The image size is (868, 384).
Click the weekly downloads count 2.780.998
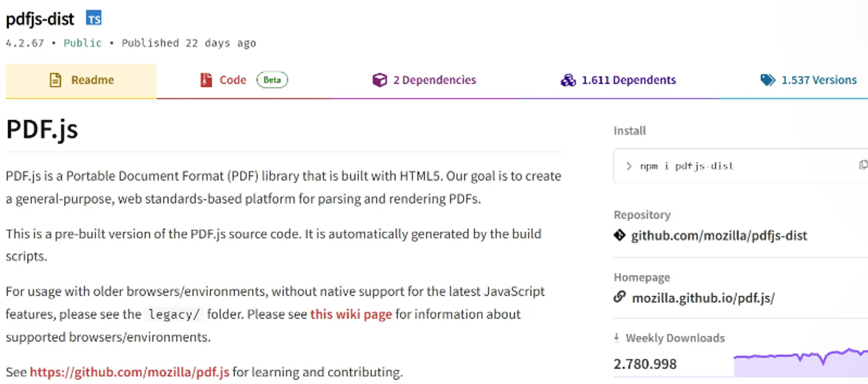pos(645,364)
